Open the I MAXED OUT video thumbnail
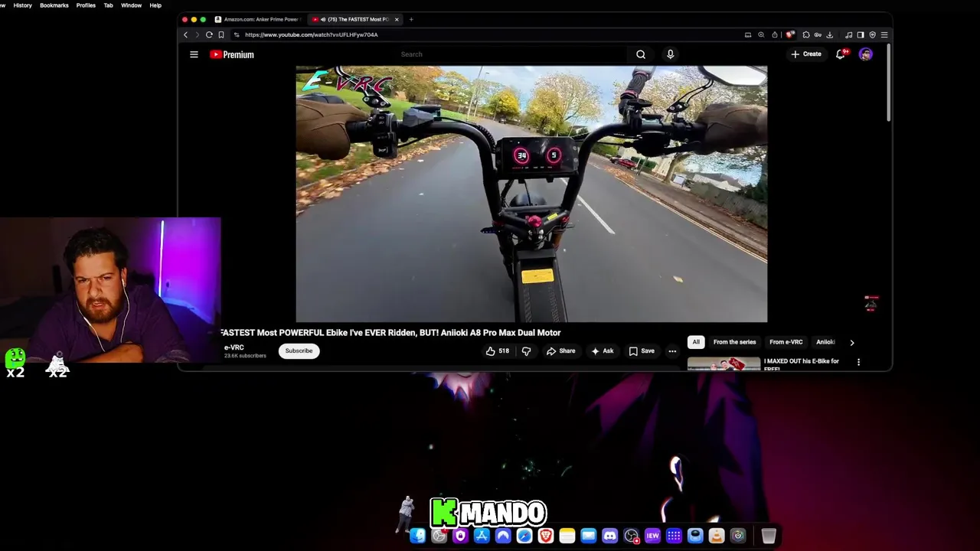This screenshot has width=980, height=551. 724,364
